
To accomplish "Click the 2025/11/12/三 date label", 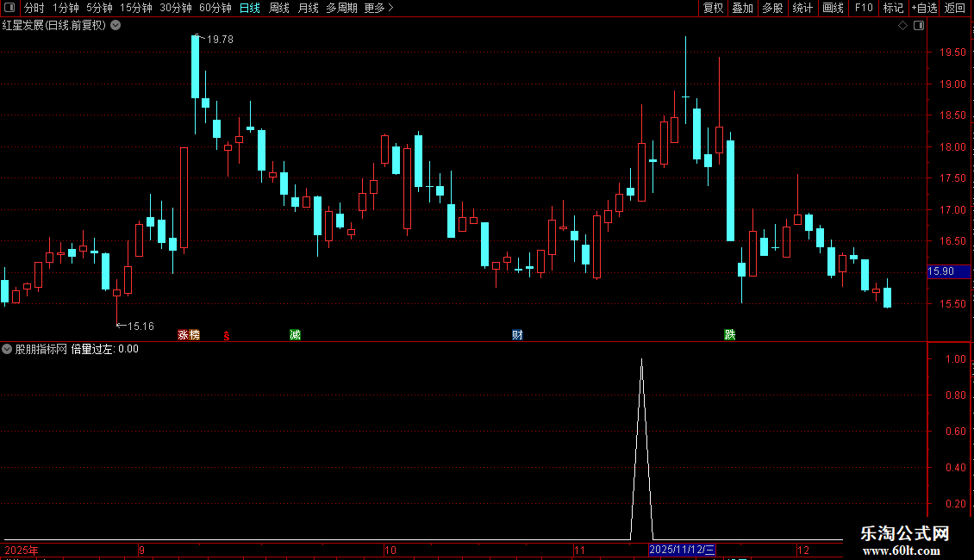I will point(682,550).
